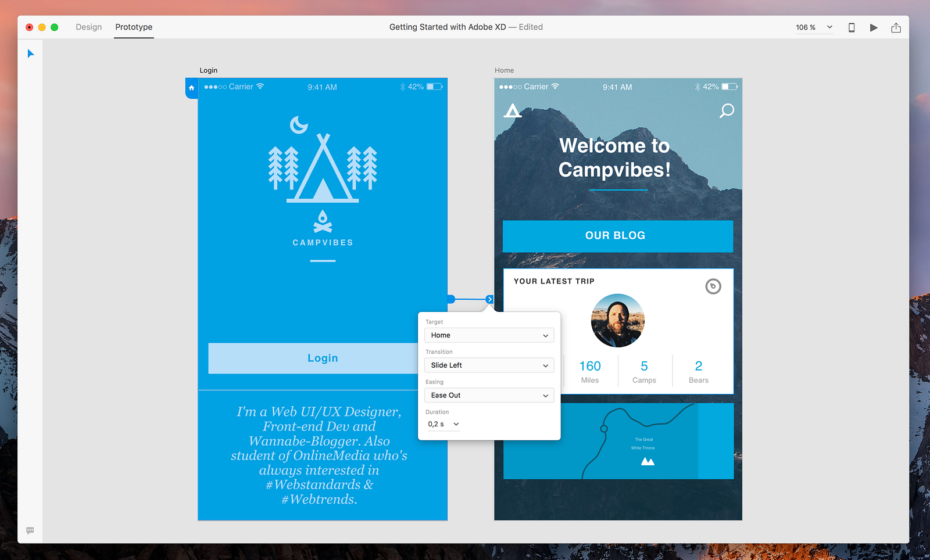Click the home artboard marker on Login
The height and width of the screenshot is (560, 930).
click(191, 88)
